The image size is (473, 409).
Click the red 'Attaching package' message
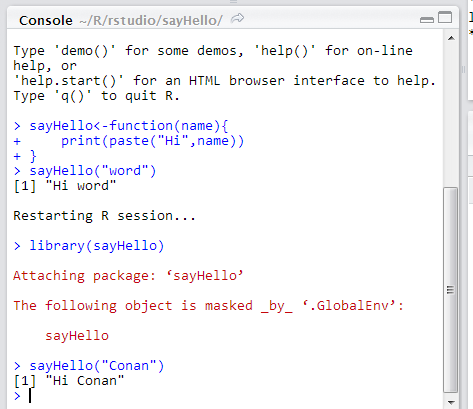(x=128, y=276)
